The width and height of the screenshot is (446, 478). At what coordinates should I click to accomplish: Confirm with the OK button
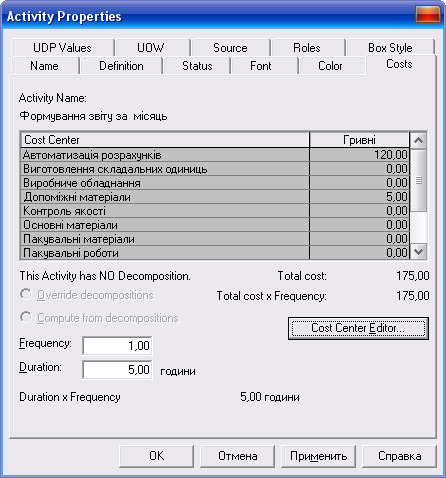[x=156, y=456]
